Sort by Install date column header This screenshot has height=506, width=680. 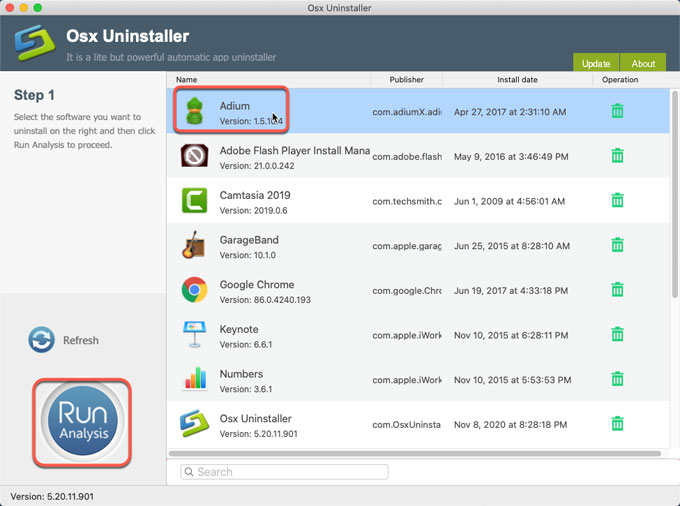point(517,80)
